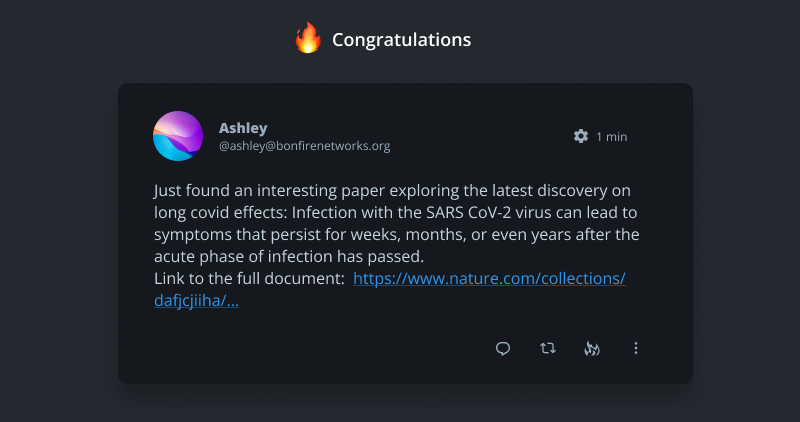This screenshot has width=800, height=422.
Task: Click the display name Ashley
Action: tap(243, 128)
